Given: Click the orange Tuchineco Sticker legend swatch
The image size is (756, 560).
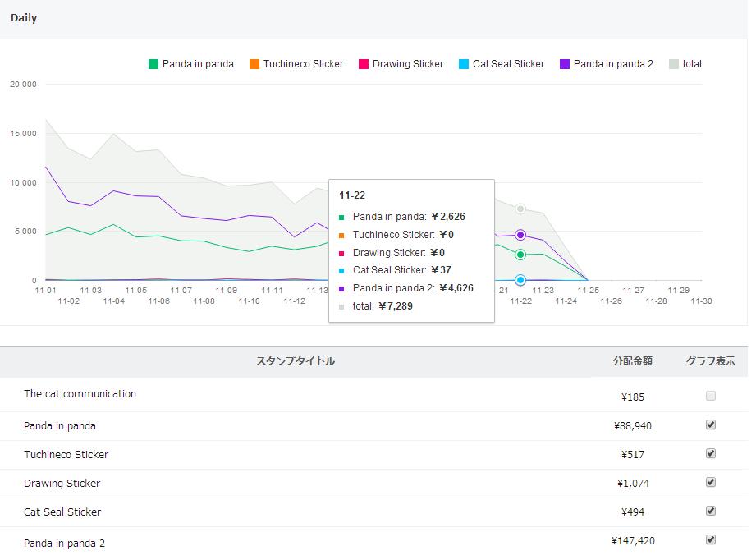Looking at the screenshot, I should [254, 64].
